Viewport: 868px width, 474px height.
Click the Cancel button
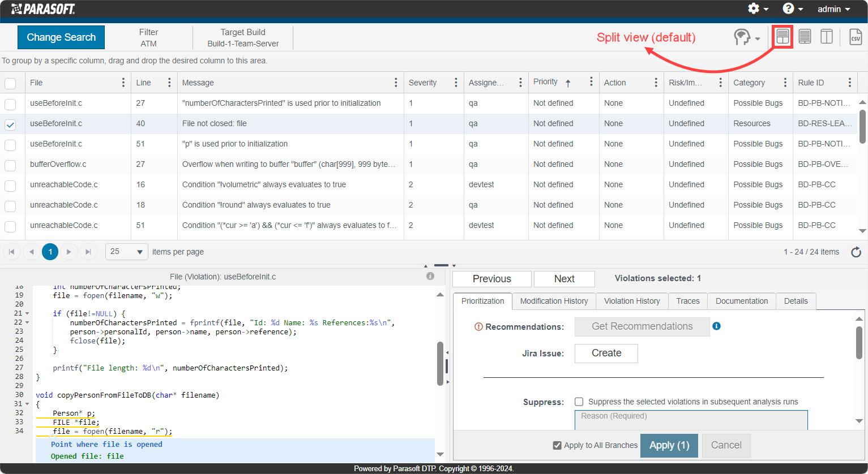point(726,445)
